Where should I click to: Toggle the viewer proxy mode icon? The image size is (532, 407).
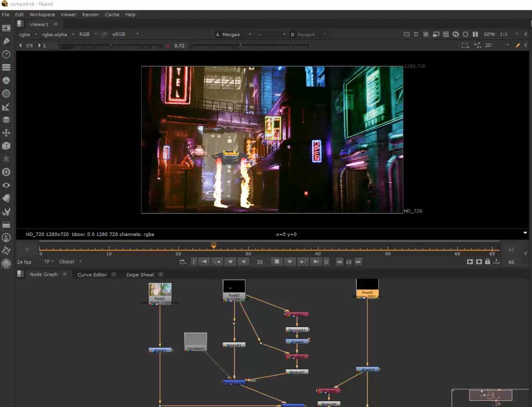[x=436, y=34]
